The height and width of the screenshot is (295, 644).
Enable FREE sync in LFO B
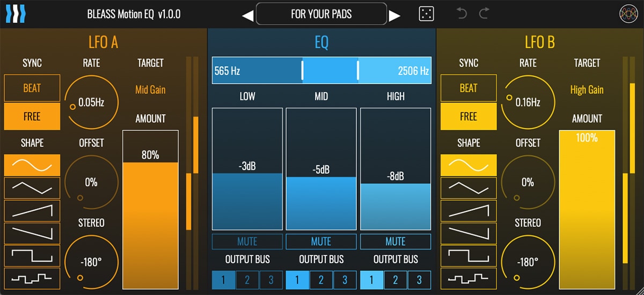click(469, 116)
